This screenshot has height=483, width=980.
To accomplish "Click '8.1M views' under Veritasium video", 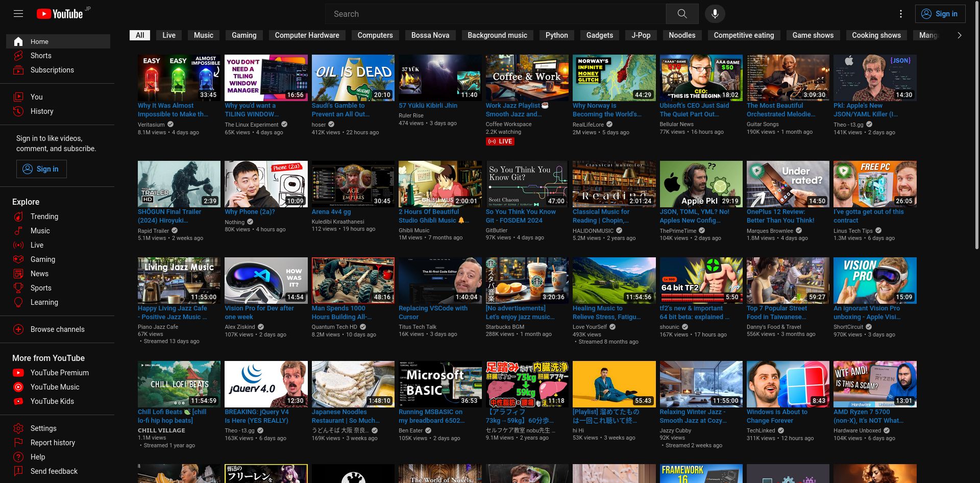I will tap(152, 132).
